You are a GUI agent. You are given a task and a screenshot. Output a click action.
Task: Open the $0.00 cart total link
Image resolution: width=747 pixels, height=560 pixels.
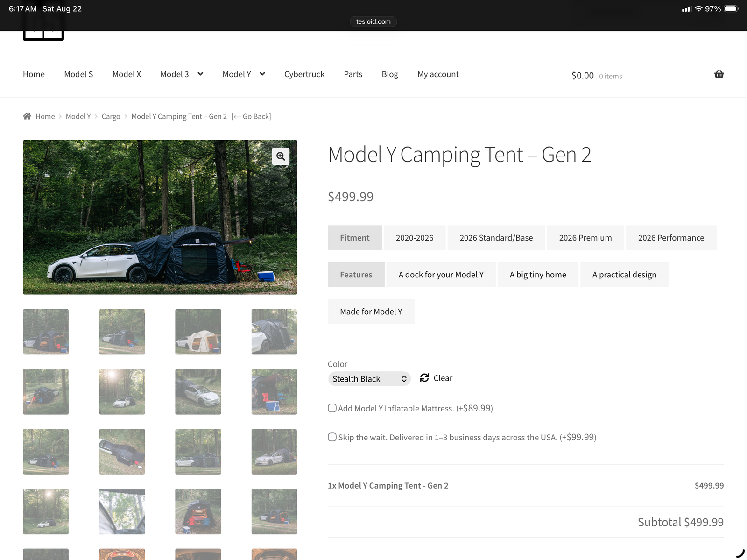(583, 76)
